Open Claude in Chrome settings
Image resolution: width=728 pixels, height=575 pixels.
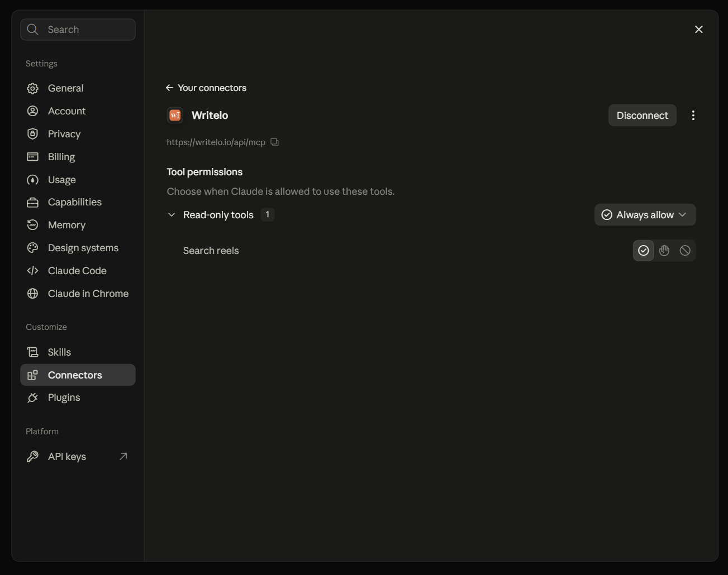[x=78, y=294]
